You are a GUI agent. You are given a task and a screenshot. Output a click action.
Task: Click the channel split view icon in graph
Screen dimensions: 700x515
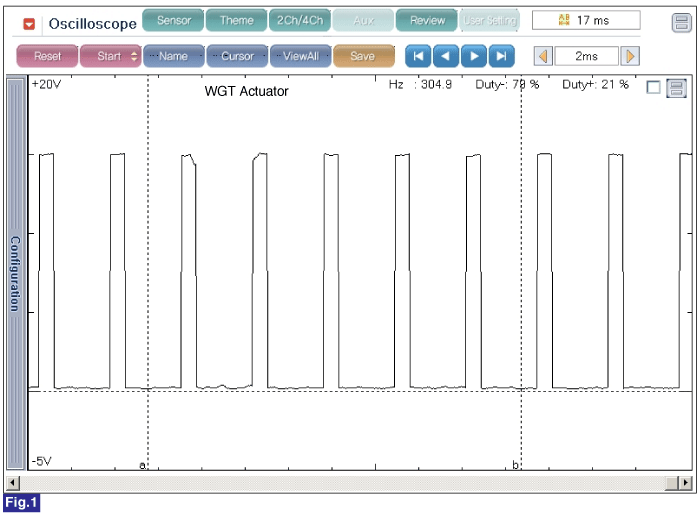(676, 88)
